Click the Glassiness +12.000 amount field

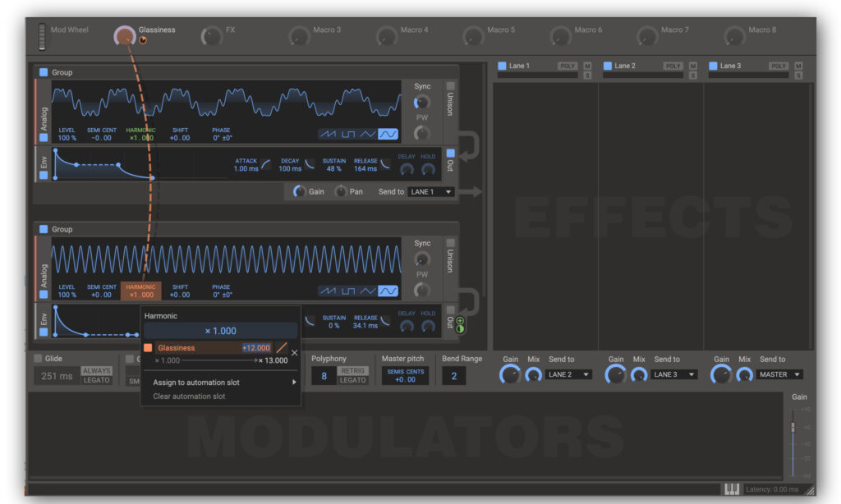[x=256, y=348]
